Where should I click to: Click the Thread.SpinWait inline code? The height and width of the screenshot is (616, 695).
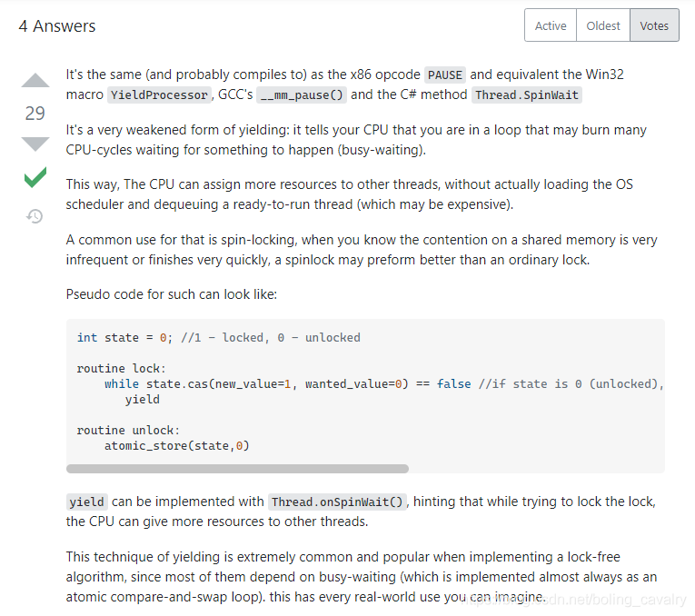tap(527, 94)
